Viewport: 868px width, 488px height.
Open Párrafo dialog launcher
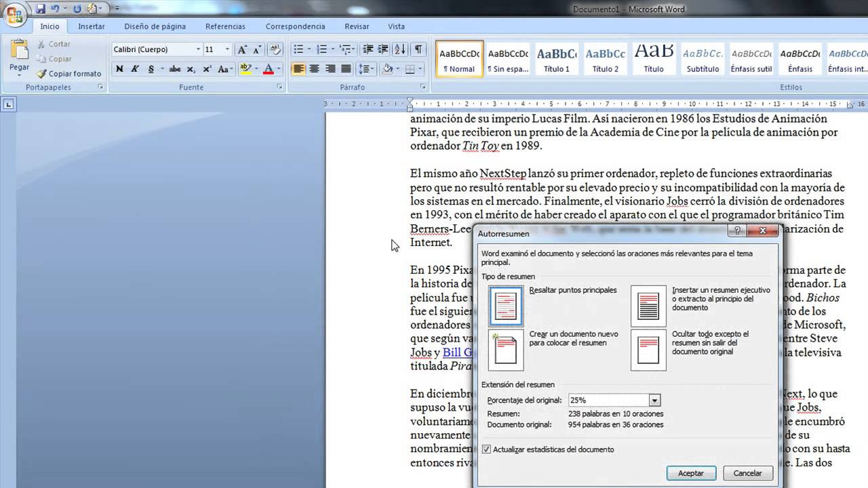423,87
